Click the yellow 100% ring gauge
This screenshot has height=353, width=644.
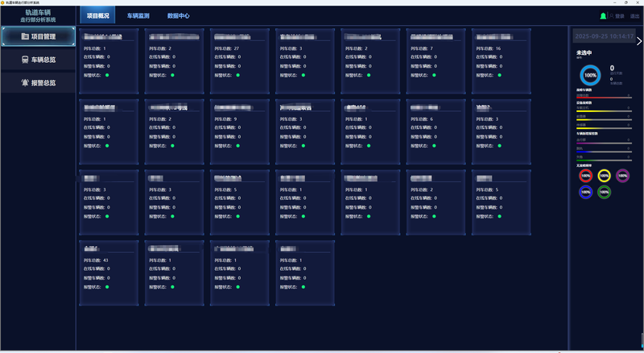coord(605,176)
